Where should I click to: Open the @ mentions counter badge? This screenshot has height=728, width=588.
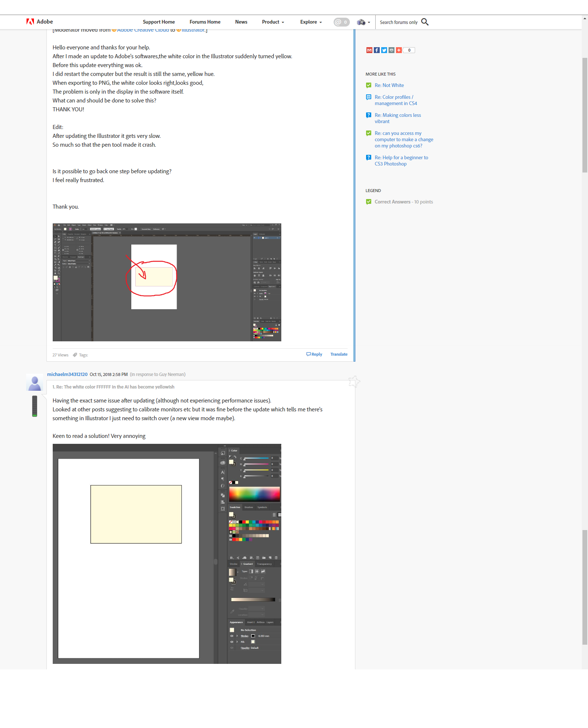click(x=341, y=22)
